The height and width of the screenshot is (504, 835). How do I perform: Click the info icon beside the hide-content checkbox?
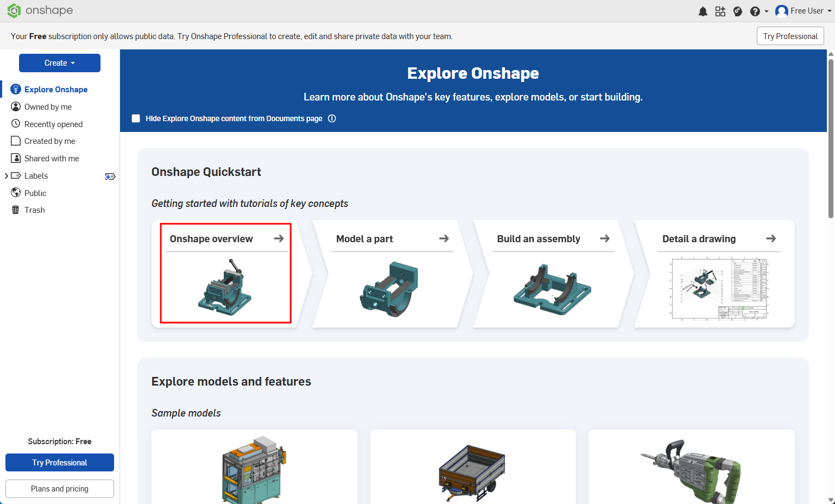click(332, 118)
